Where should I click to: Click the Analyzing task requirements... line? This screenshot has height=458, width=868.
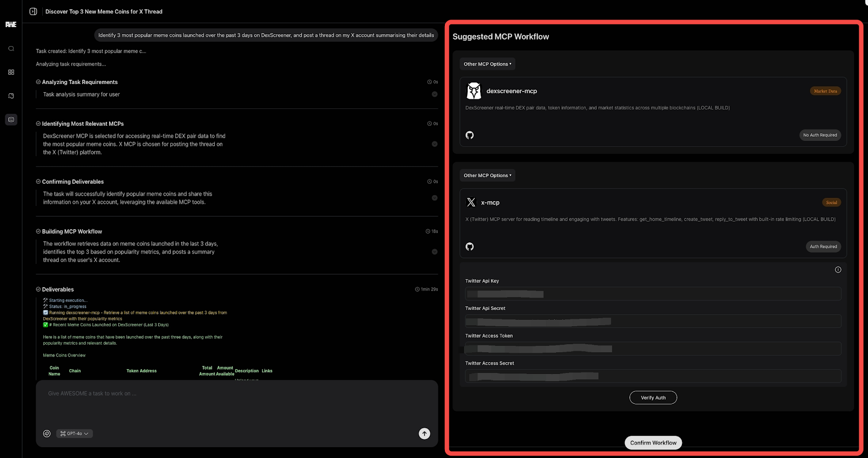point(71,64)
